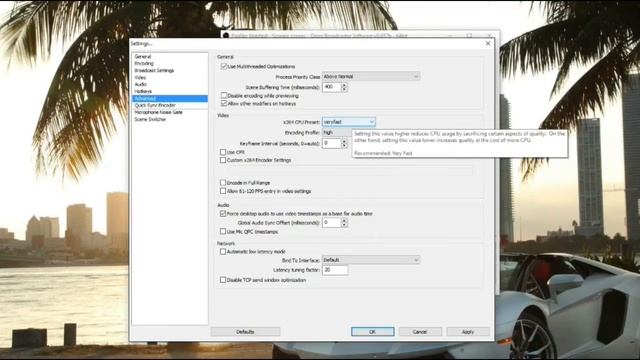Click the Global Audio Sync Offset field

pos(331,222)
